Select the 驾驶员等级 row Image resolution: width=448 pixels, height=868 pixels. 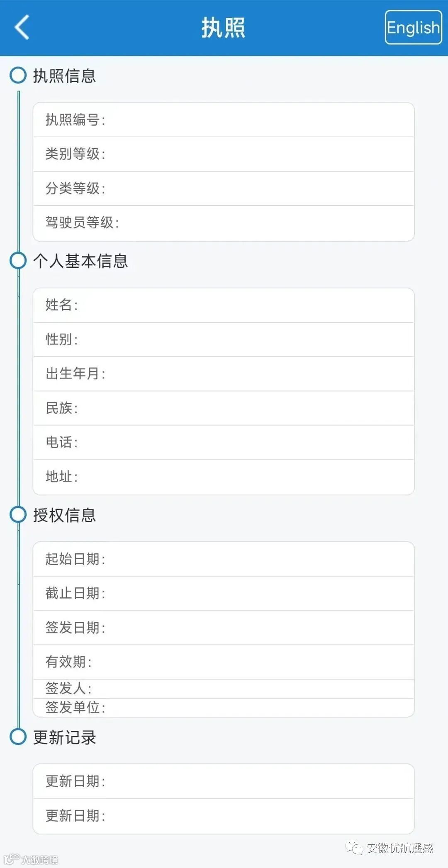point(224,223)
